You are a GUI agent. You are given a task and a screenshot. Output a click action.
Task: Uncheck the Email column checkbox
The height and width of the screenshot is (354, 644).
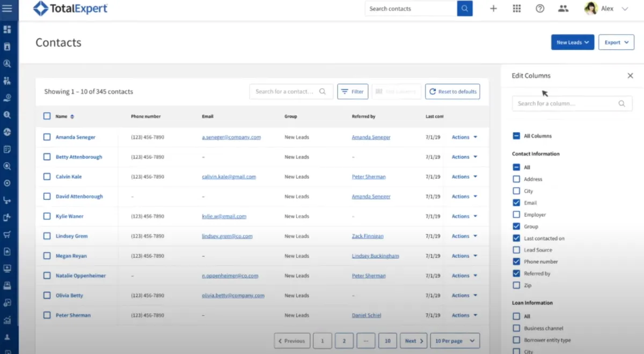click(x=516, y=203)
